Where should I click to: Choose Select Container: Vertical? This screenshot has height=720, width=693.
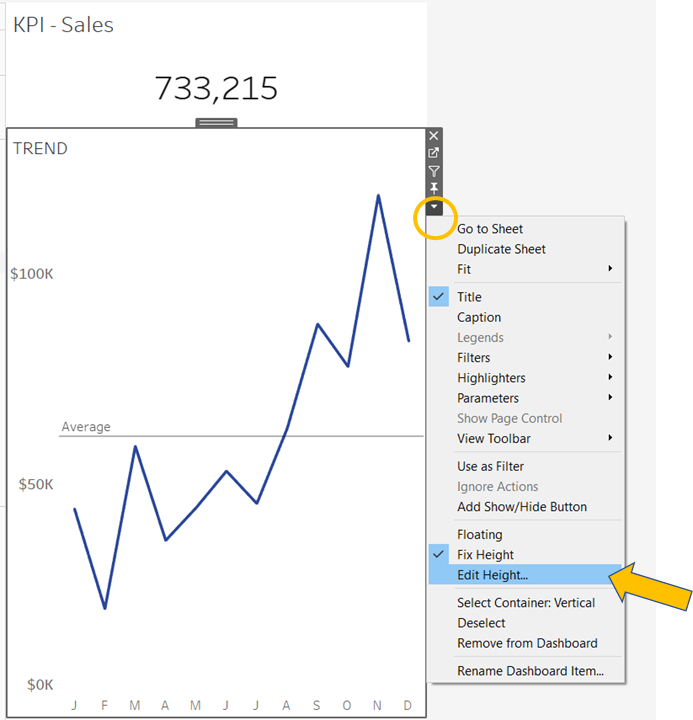pos(526,603)
